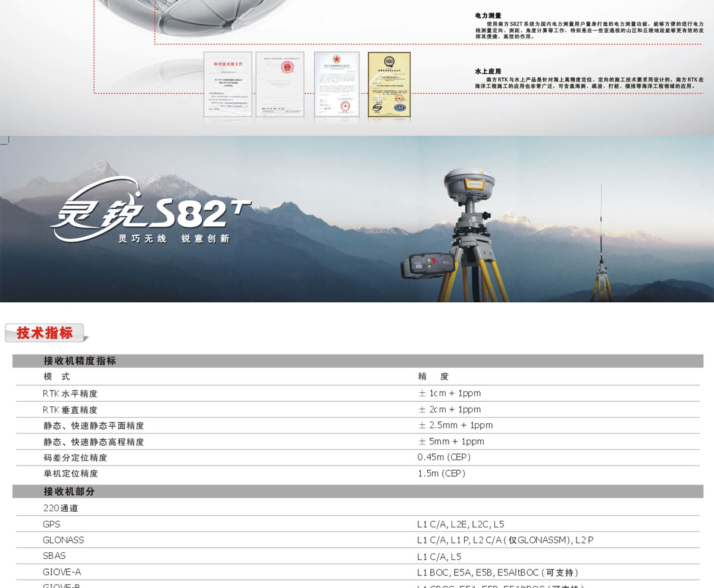The height and width of the screenshot is (588, 714).
Task: Select the ±1cm + 1ppm value
Action: click(449, 393)
